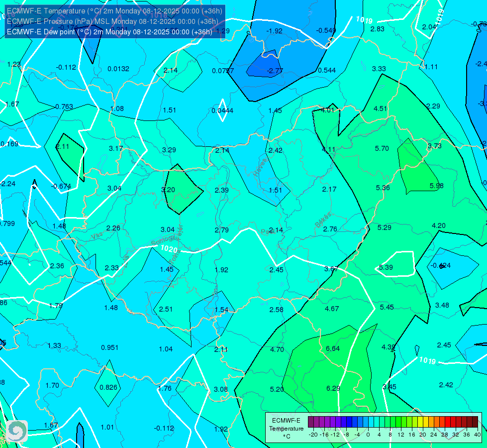Click the 0.763 temperature value
The height and width of the screenshot is (448, 487).
(x=64, y=107)
